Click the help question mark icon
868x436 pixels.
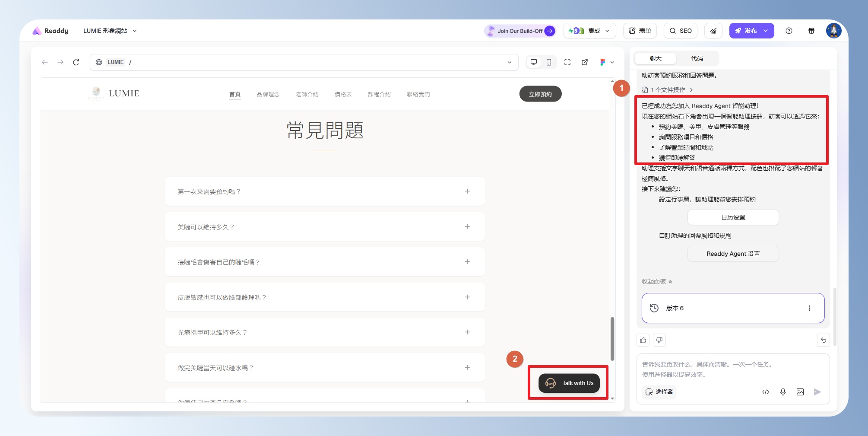[789, 31]
